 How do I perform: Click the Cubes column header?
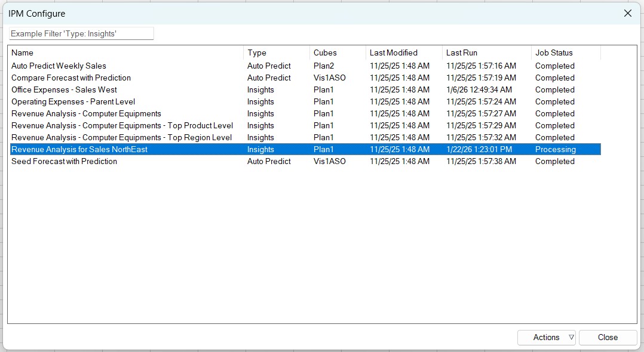[337, 53]
